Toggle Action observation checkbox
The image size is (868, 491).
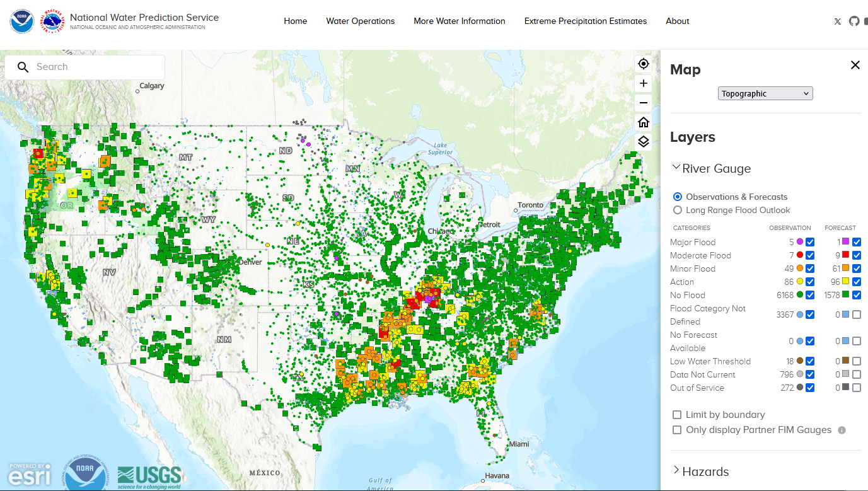coord(810,282)
